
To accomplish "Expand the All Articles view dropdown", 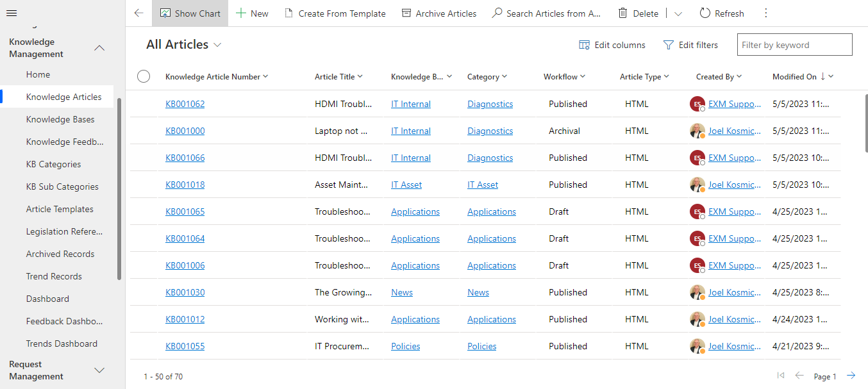I will click(x=217, y=45).
